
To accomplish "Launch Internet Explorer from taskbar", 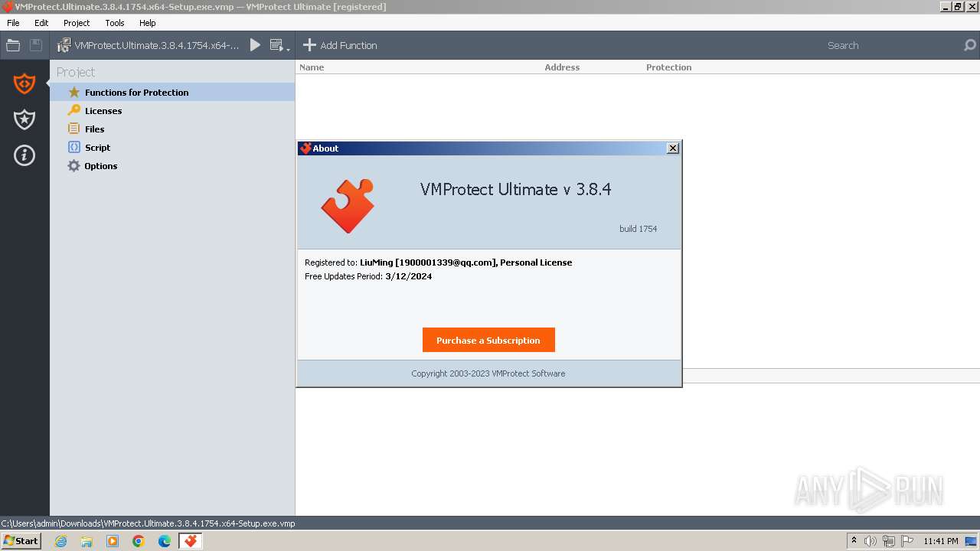I will [x=60, y=541].
